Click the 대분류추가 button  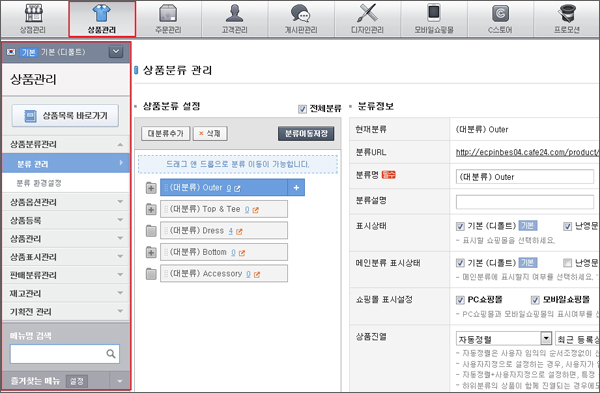coord(165,134)
